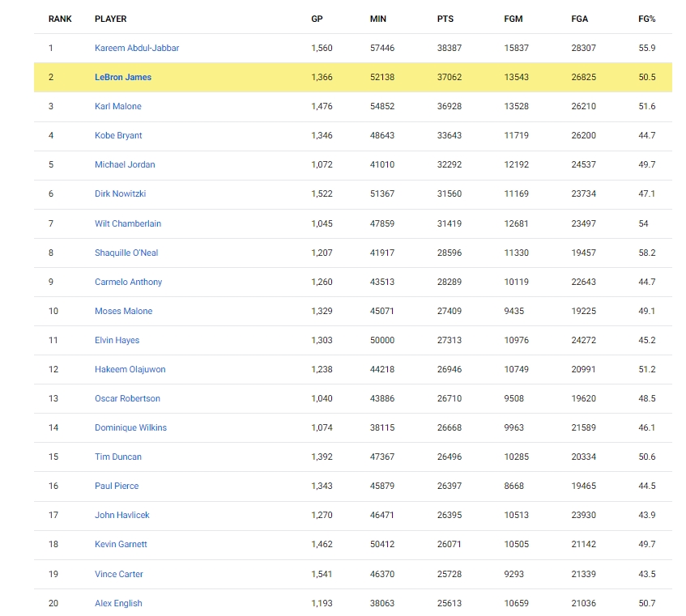Click the PLAYER column header
This screenshot has width=686, height=616.
click(111, 19)
